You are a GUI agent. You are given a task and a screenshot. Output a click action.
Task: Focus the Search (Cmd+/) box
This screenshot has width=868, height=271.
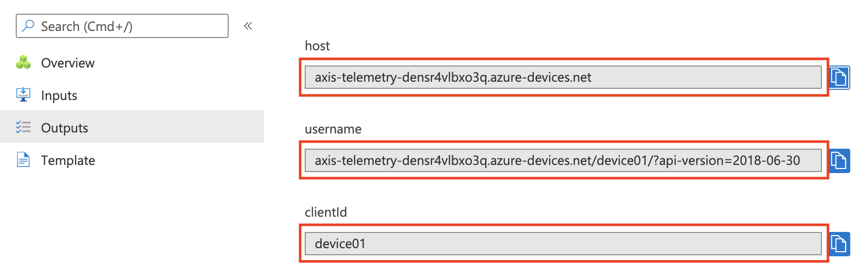click(122, 26)
